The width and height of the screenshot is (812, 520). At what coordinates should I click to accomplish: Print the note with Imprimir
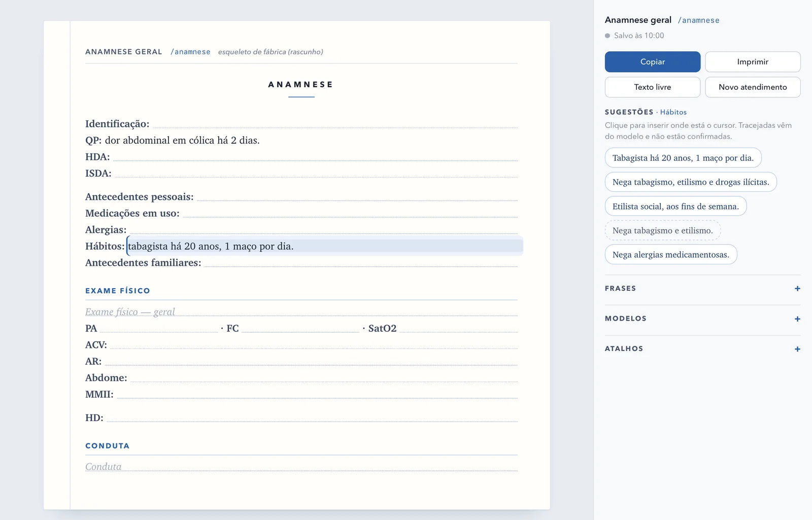[x=753, y=62]
